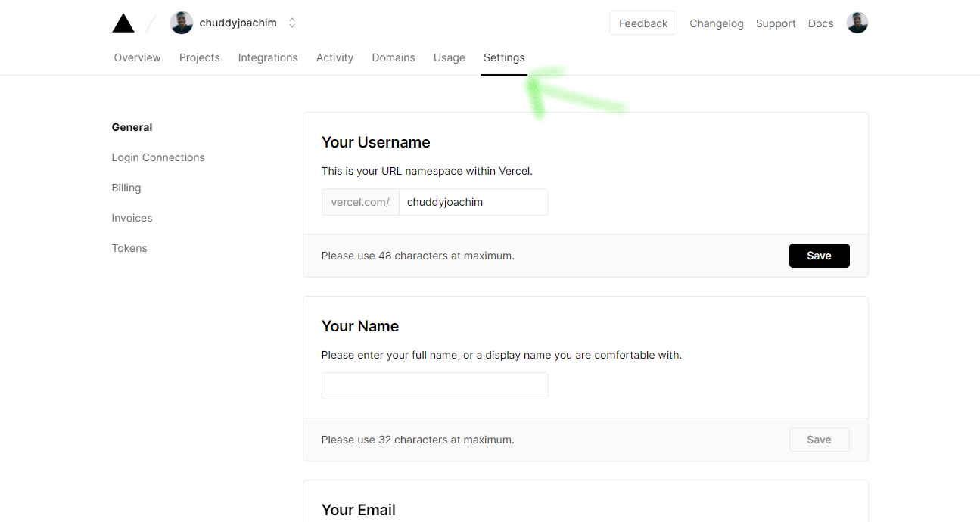Visit the Docs page
The width and height of the screenshot is (980, 522).
(820, 23)
